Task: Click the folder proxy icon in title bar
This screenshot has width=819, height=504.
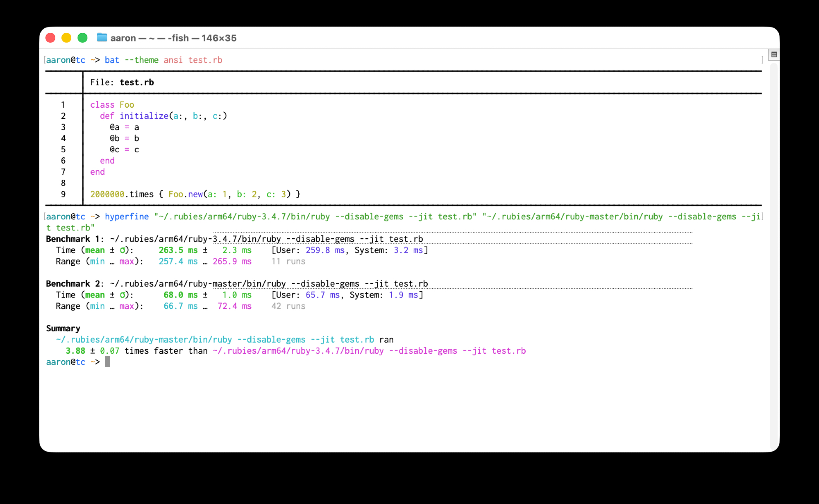Action: 102,38
